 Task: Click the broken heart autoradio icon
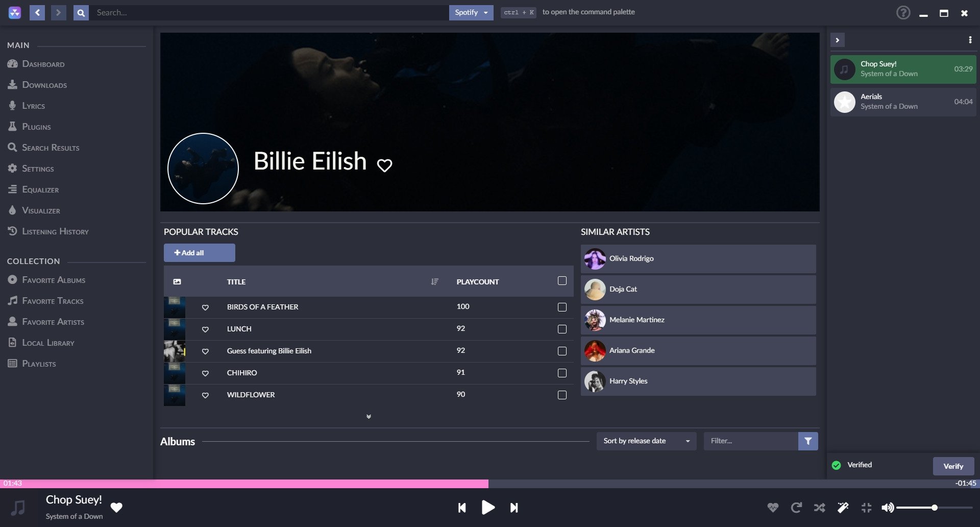coord(773,508)
